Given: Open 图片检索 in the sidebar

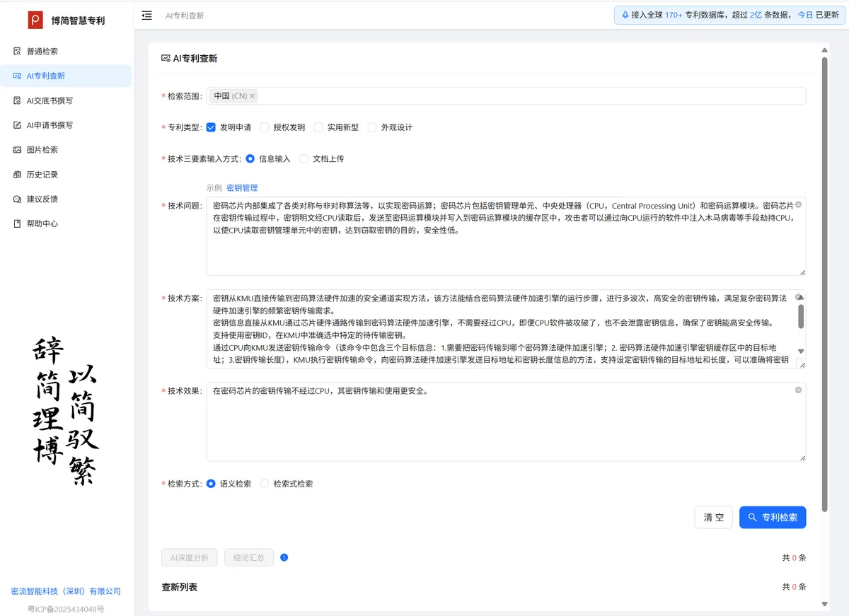Looking at the screenshot, I should pos(42,150).
